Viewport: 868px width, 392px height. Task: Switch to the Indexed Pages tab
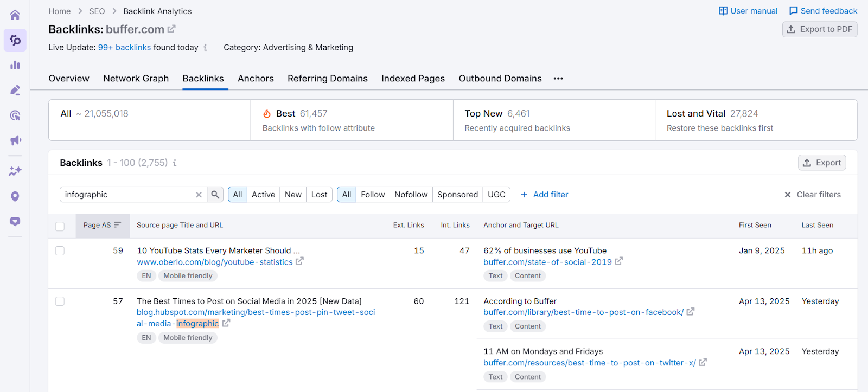tap(413, 79)
